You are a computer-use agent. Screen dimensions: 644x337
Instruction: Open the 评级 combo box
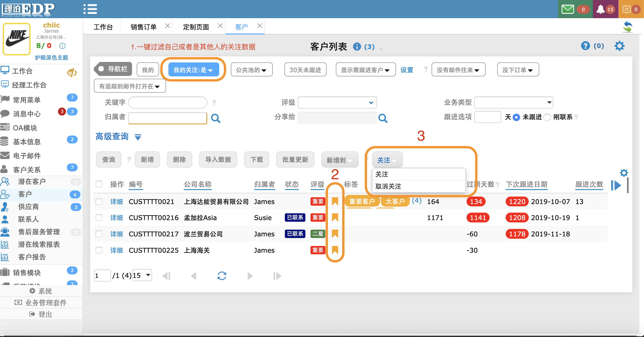[337, 102]
